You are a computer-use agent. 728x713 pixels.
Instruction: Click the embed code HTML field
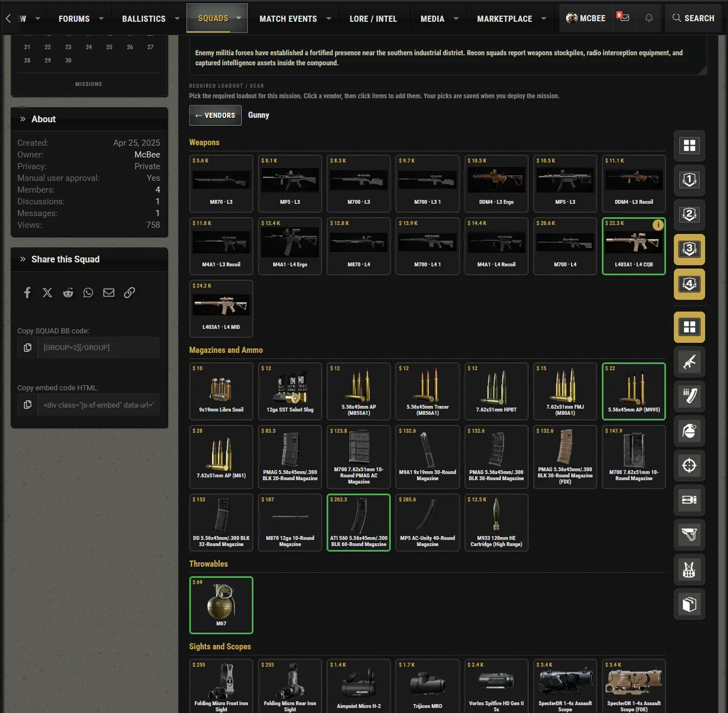pyautogui.click(x=99, y=405)
